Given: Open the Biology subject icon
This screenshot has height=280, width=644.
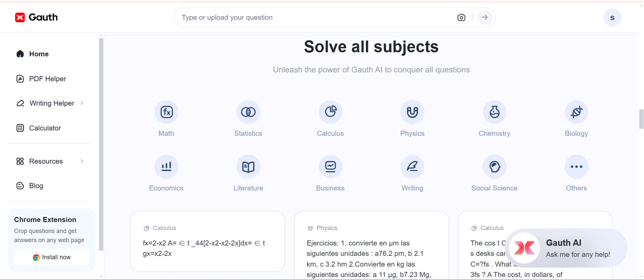Looking at the screenshot, I should coord(577,112).
